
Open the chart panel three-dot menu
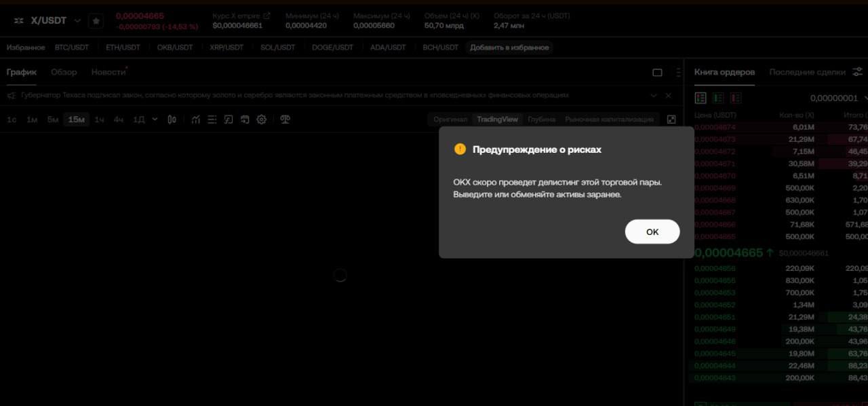pyautogui.click(x=678, y=73)
